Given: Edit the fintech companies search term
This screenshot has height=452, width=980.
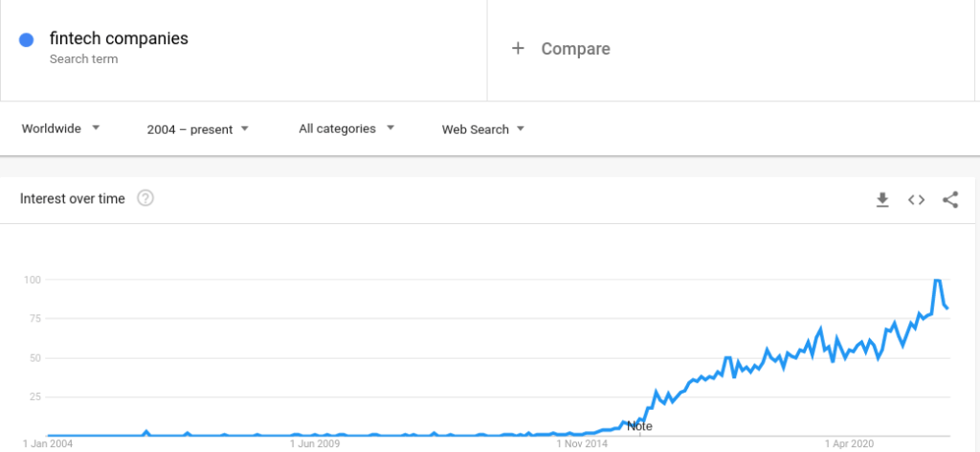Looking at the screenshot, I should [119, 38].
